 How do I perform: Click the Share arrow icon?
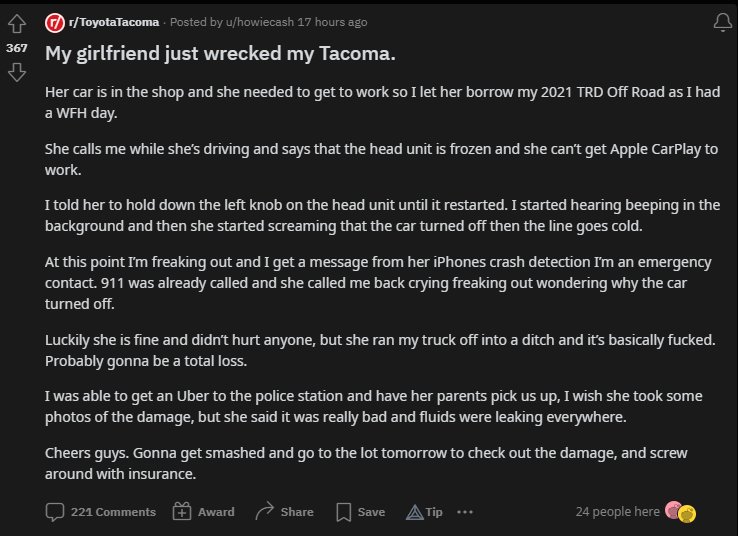(x=265, y=511)
